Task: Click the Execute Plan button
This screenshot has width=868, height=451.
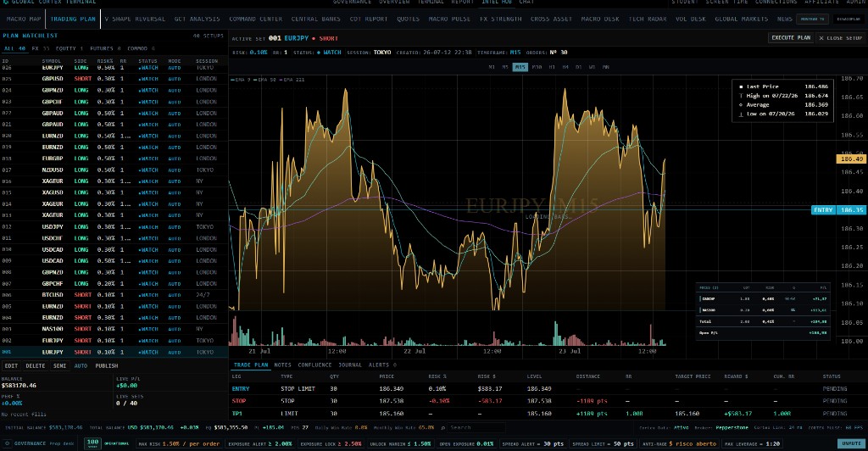Action: [791, 37]
